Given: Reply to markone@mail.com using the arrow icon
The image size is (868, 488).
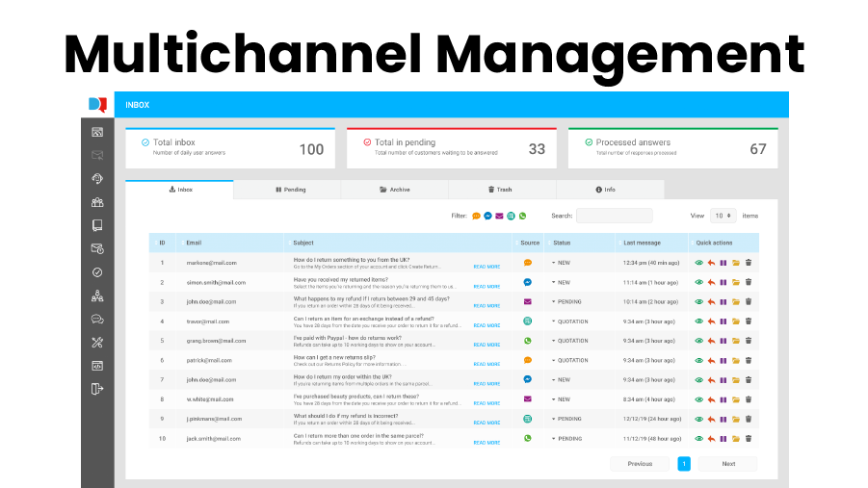Looking at the screenshot, I should click(712, 263).
